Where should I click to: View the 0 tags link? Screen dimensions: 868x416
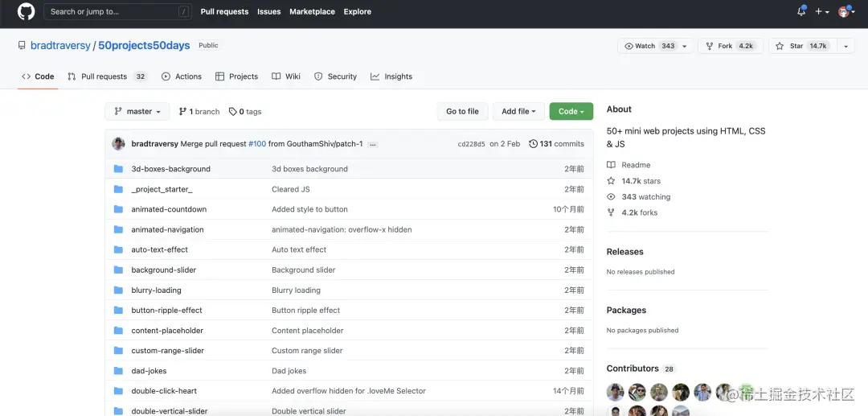coord(244,111)
